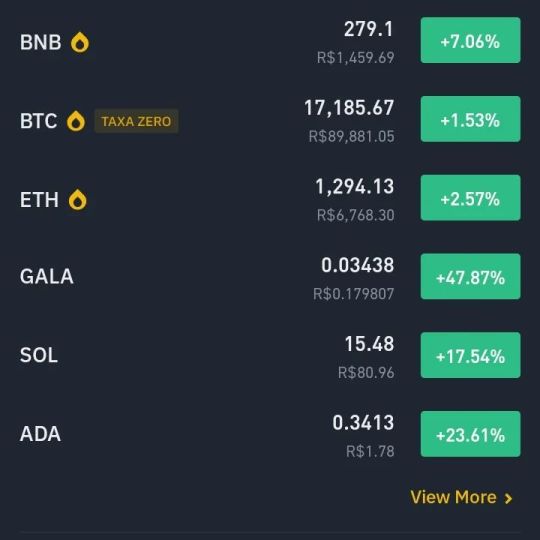This screenshot has height=540, width=540.
Task: Tap the View More chevron arrow
Action: tap(508, 498)
